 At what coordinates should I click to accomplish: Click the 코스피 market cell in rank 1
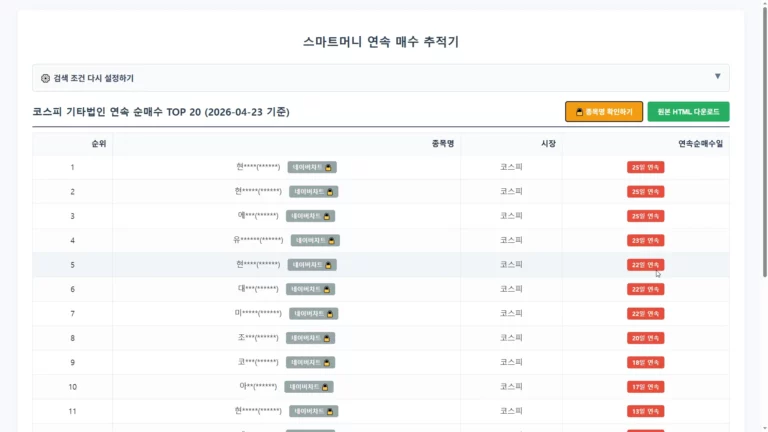[511, 167]
